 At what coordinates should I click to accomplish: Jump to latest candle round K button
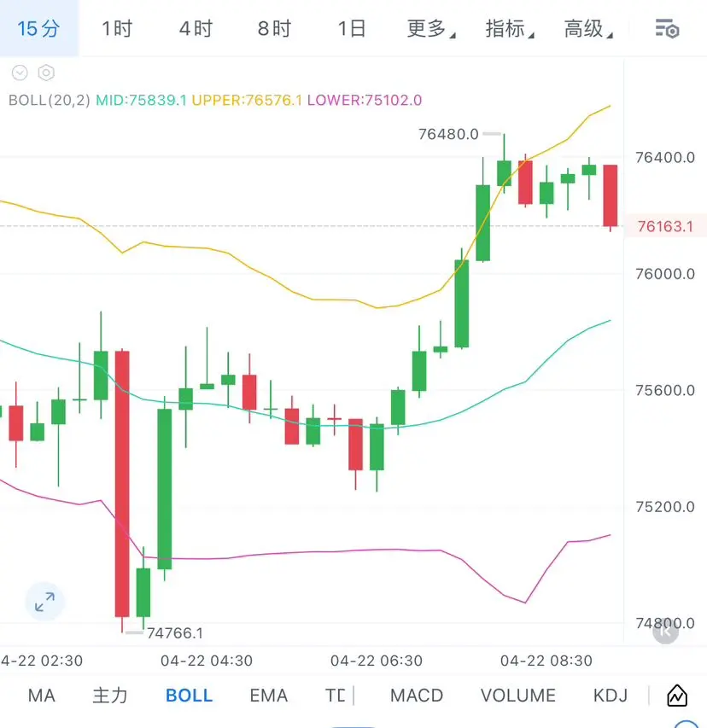[x=665, y=631]
